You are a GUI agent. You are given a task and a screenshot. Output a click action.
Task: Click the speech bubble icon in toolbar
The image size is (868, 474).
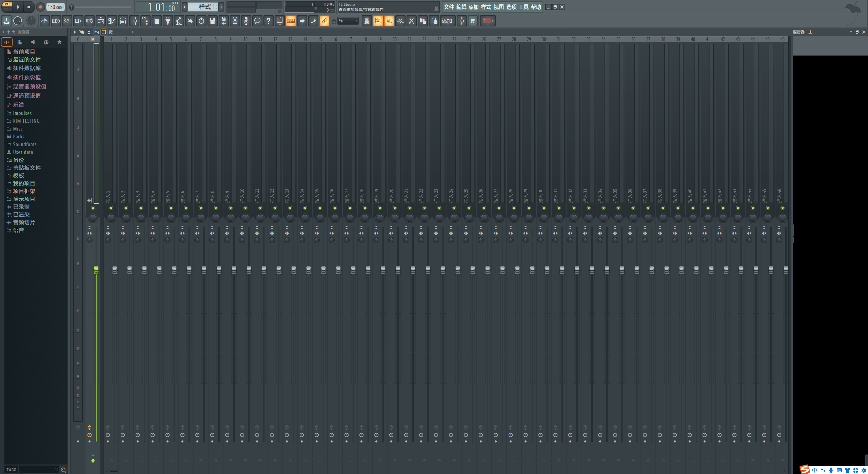coord(257,21)
